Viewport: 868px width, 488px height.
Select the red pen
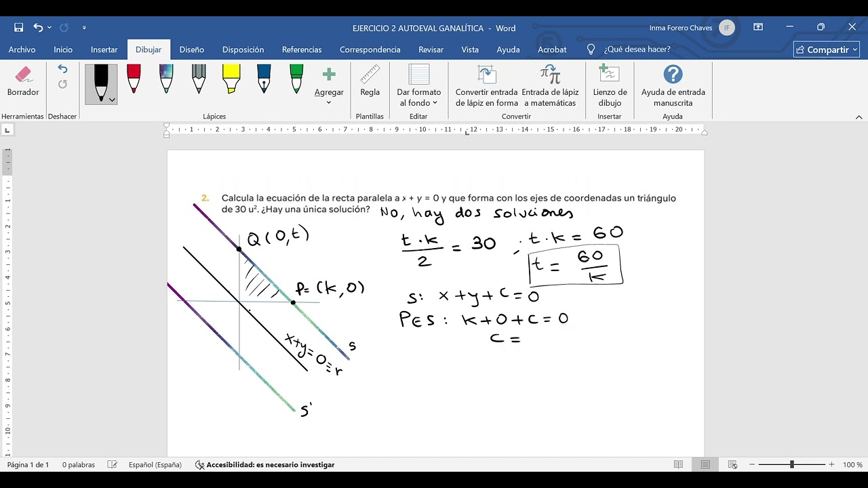click(x=134, y=79)
